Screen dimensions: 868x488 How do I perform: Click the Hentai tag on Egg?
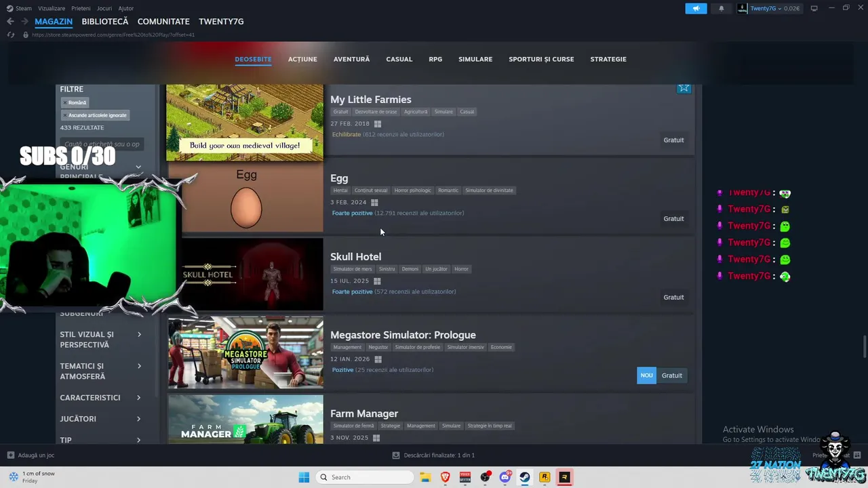pyautogui.click(x=340, y=190)
